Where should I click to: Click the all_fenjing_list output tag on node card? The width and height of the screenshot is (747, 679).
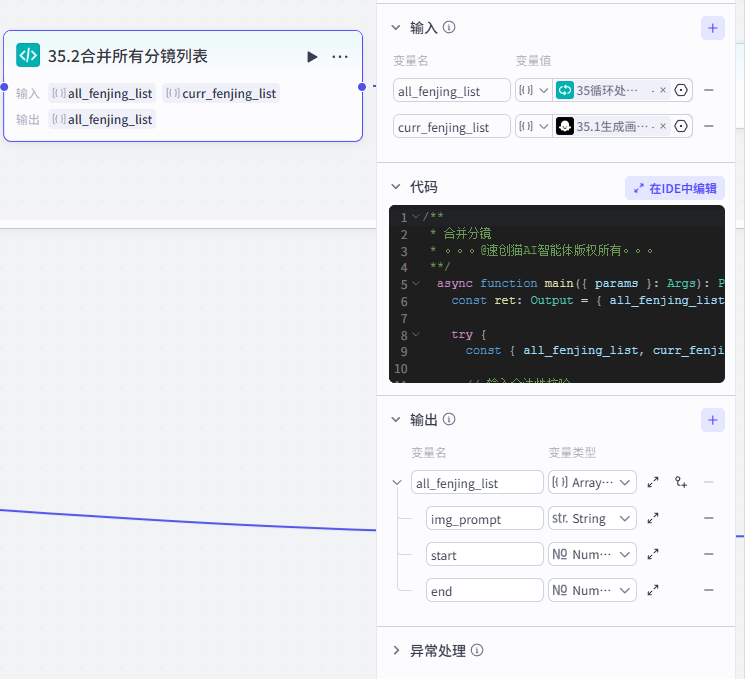click(x=102, y=119)
